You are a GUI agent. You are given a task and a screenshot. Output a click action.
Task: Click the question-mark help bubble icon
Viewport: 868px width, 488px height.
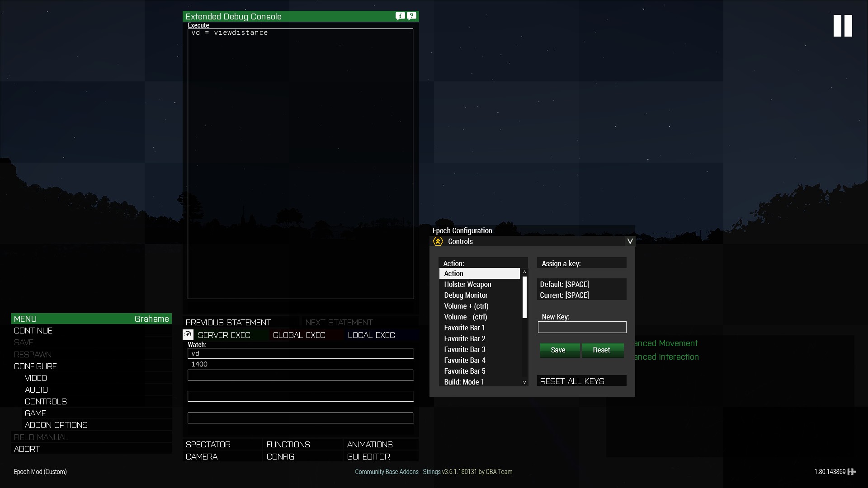pyautogui.click(x=411, y=16)
